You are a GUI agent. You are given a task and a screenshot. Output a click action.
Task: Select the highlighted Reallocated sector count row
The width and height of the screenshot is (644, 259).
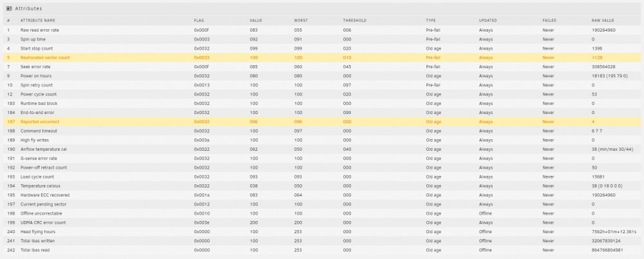pyautogui.click(x=322, y=57)
